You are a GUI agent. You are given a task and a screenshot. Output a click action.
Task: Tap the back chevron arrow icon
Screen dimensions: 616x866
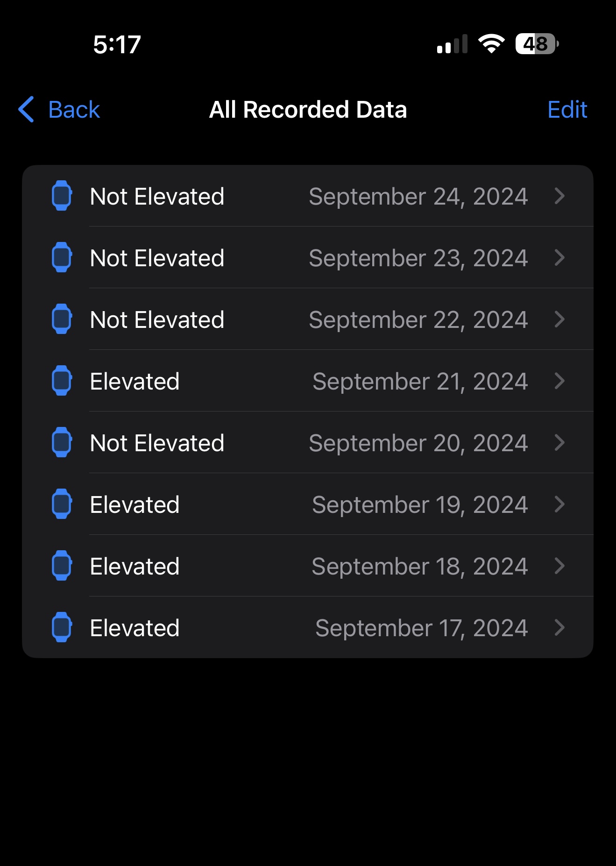(26, 109)
